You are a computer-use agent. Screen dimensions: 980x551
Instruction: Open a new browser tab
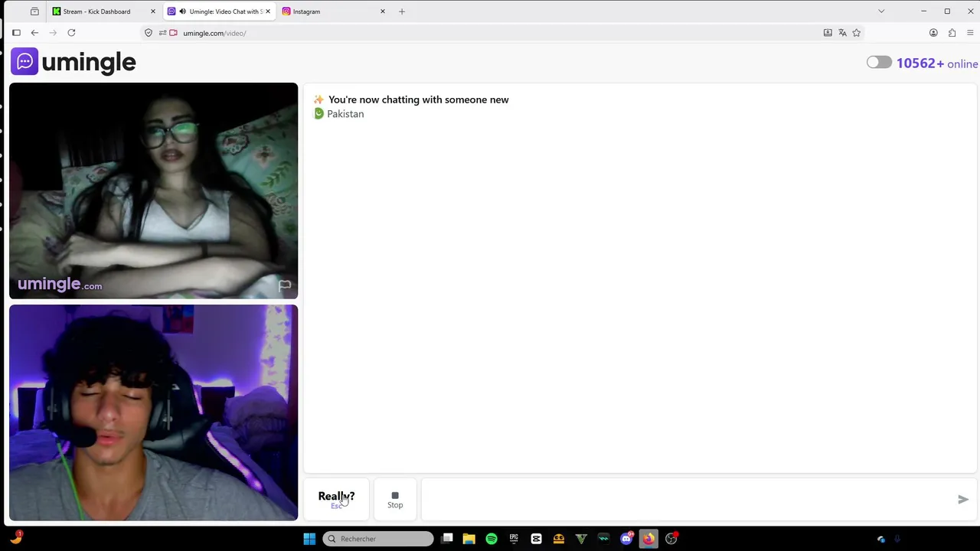click(x=402, y=11)
